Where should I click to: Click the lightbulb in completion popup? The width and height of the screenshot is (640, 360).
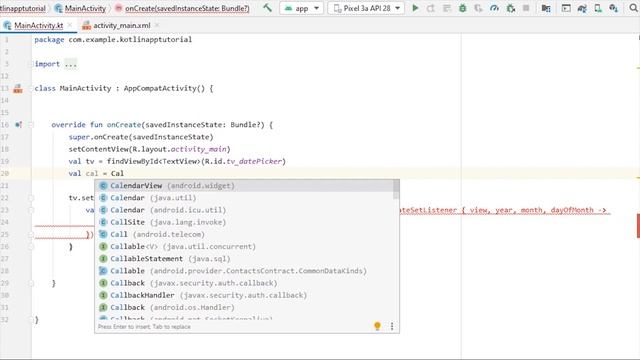[x=377, y=326]
